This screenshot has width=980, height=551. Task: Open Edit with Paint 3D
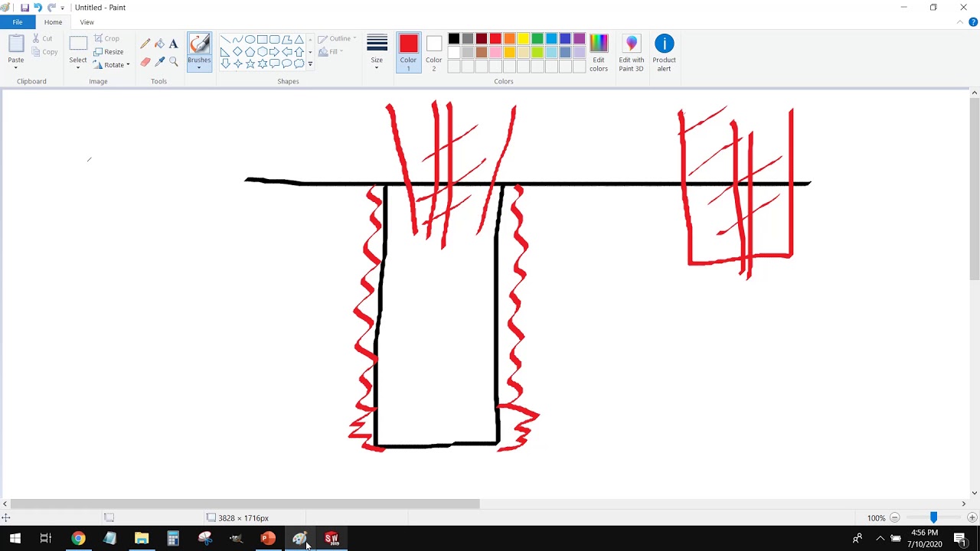(x=632, y=53)
